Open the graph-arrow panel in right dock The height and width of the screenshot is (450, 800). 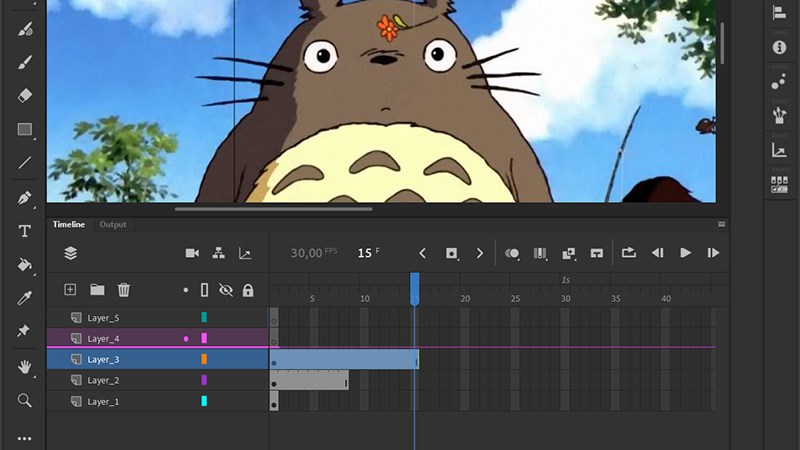pos(779,150)
